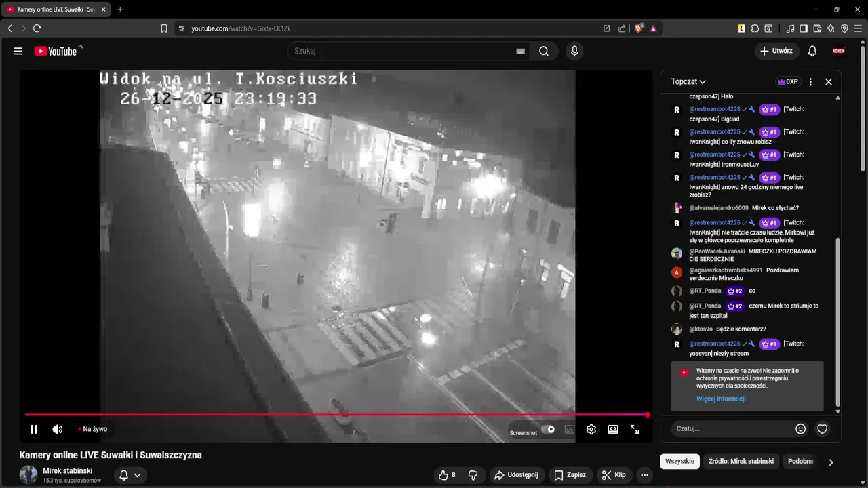The image size is (868, 488).
Task: Open the Brave VPN shield icon
Action: [844, 28]
